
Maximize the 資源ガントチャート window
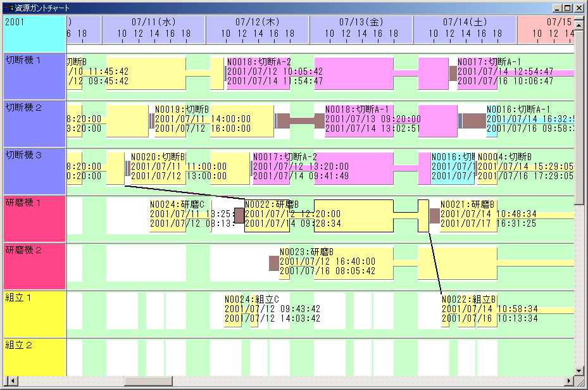pyautogui.click(x=567, y=8)
